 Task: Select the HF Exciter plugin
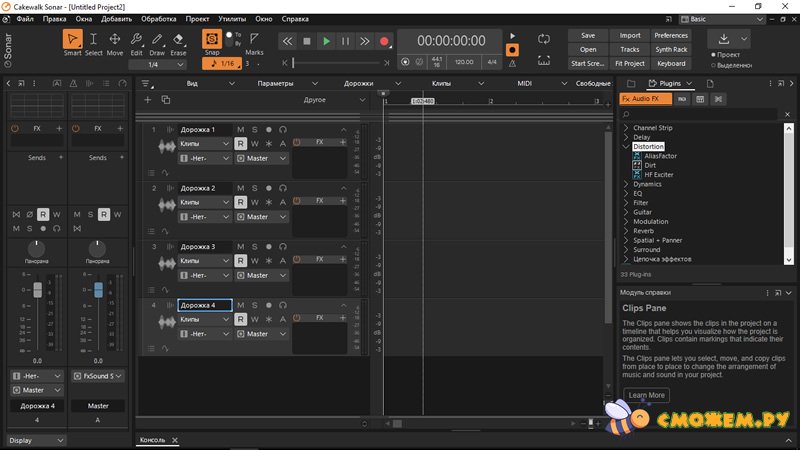[658, 174]
